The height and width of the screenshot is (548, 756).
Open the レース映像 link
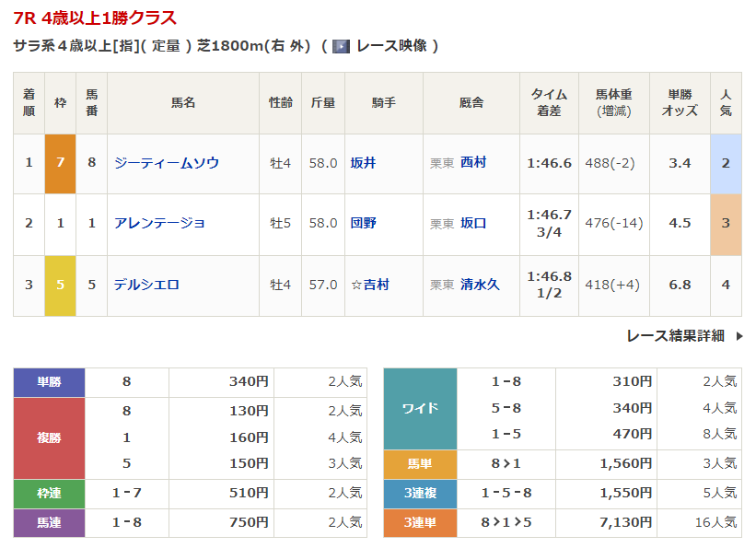coord(390,46)
